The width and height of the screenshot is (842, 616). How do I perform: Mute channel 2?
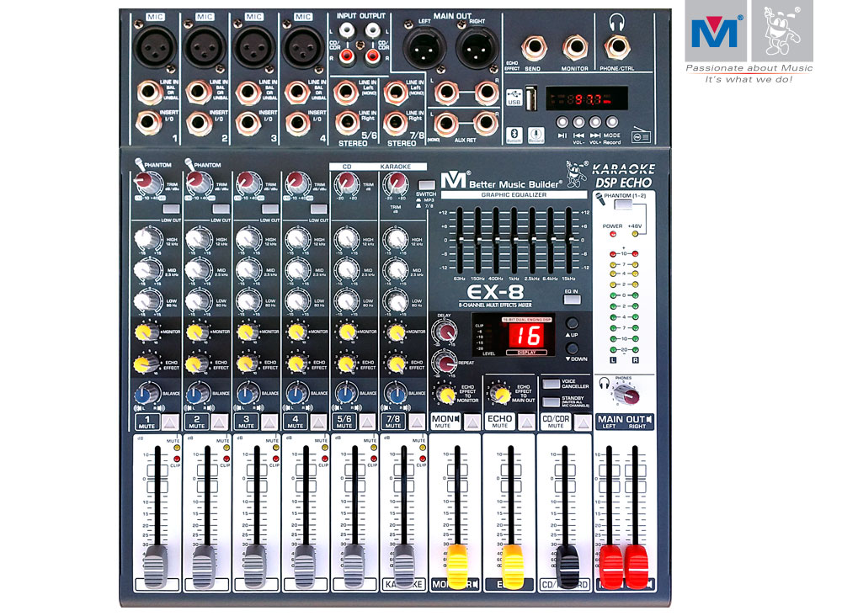point(220,422)
